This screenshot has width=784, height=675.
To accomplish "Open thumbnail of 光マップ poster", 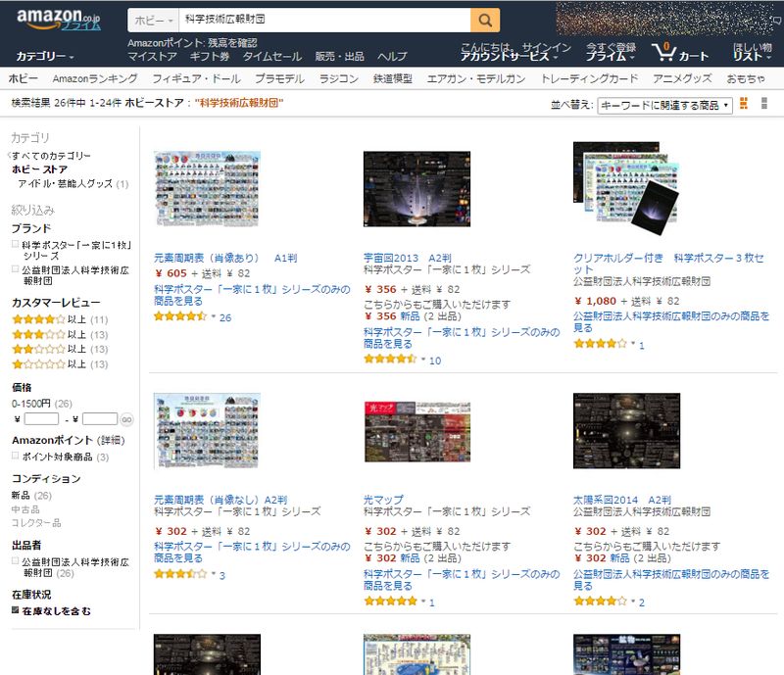I will (417, 431).
